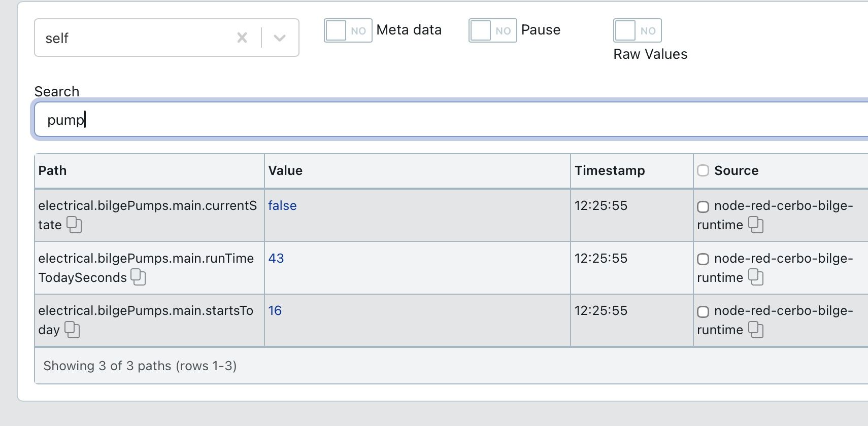The image size is (868, 426).
Task: Open the self context dropdown arrow
Action: [280, 38]
